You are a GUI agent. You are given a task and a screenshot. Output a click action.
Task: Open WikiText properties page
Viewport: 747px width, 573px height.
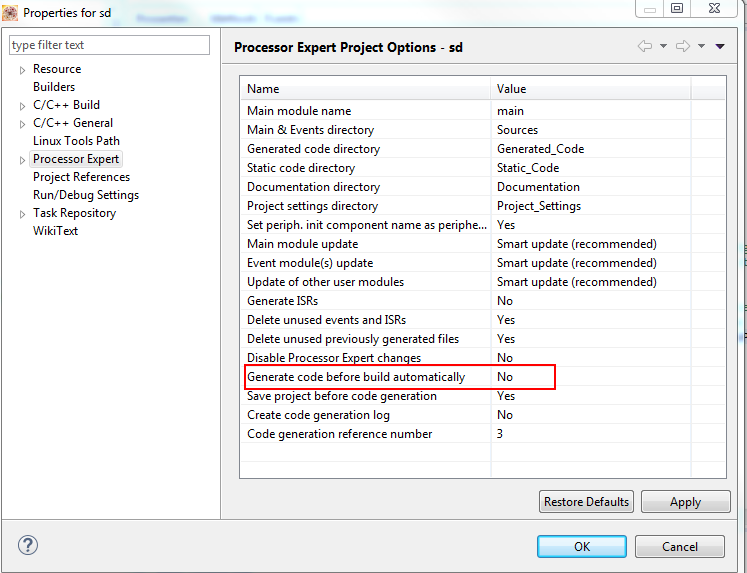(x=55, y=231)
